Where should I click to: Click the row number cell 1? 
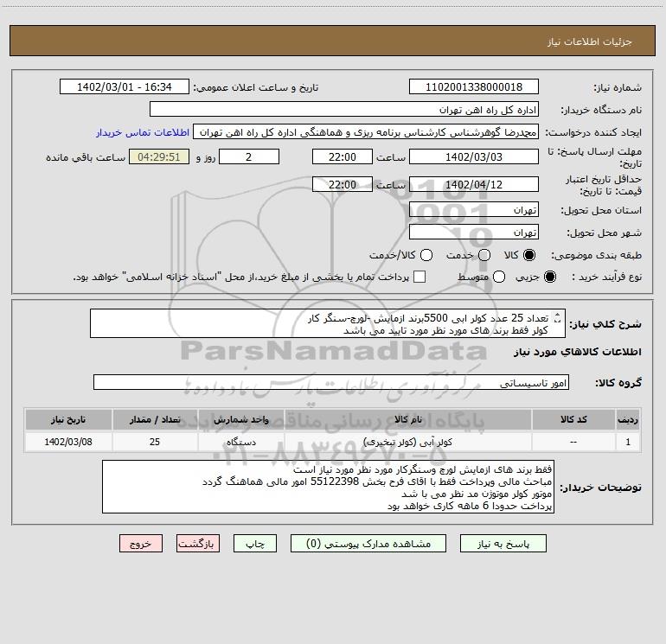628,442
